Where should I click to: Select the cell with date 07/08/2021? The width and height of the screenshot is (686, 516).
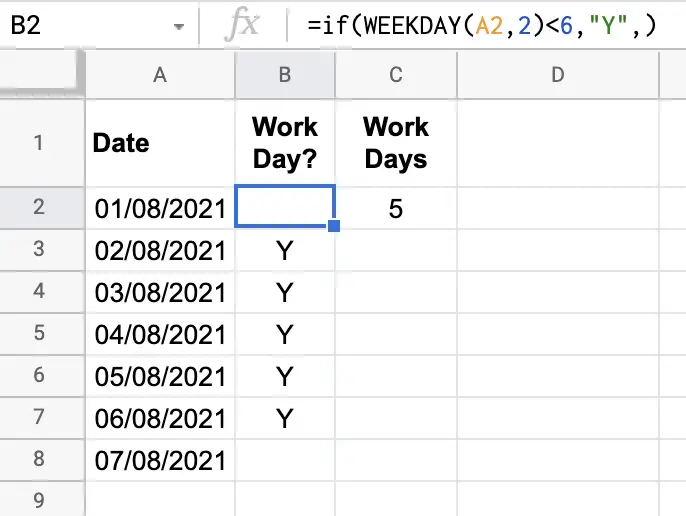click(160, 460)
